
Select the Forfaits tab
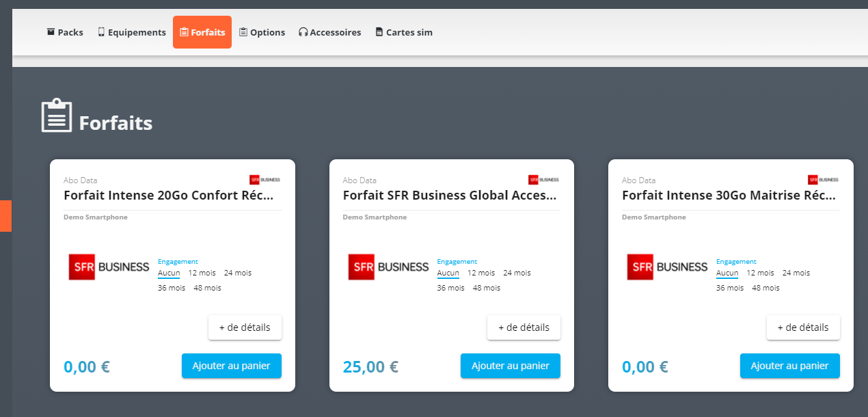[202, 32]
